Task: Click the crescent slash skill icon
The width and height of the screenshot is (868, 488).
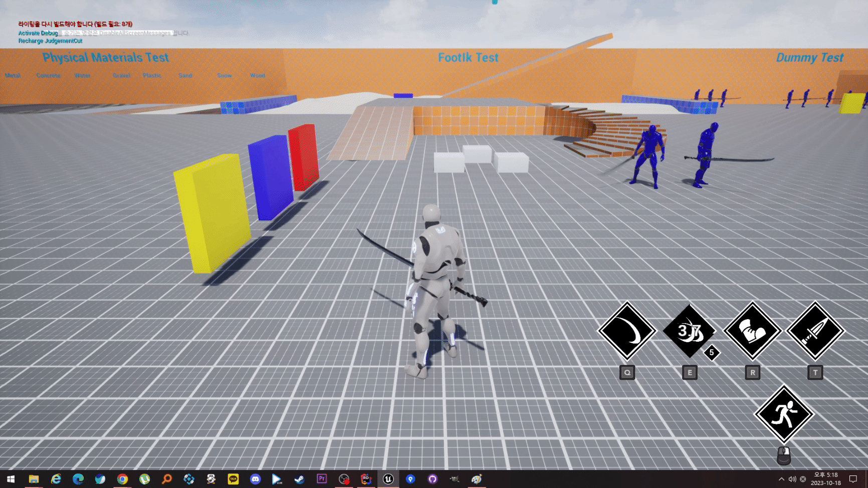Action: point(627,331)
